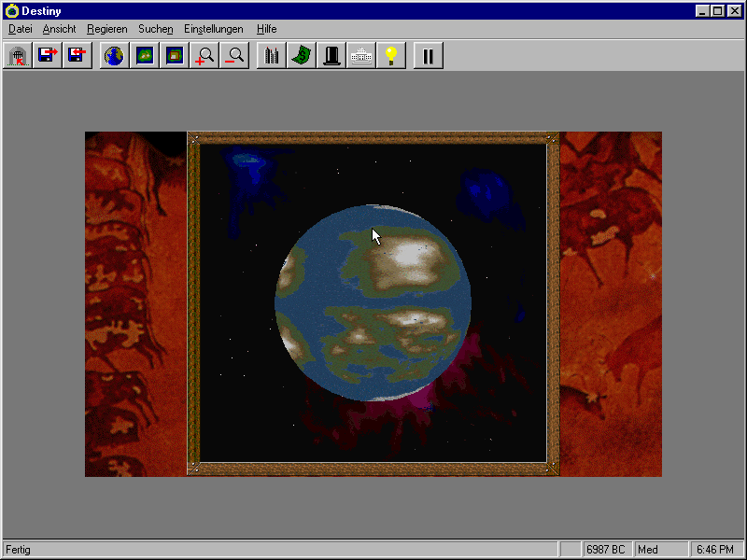Viewport: 747px width, 560px height.
Task: Pause the game with pause button
Action: tap(428, 56)
